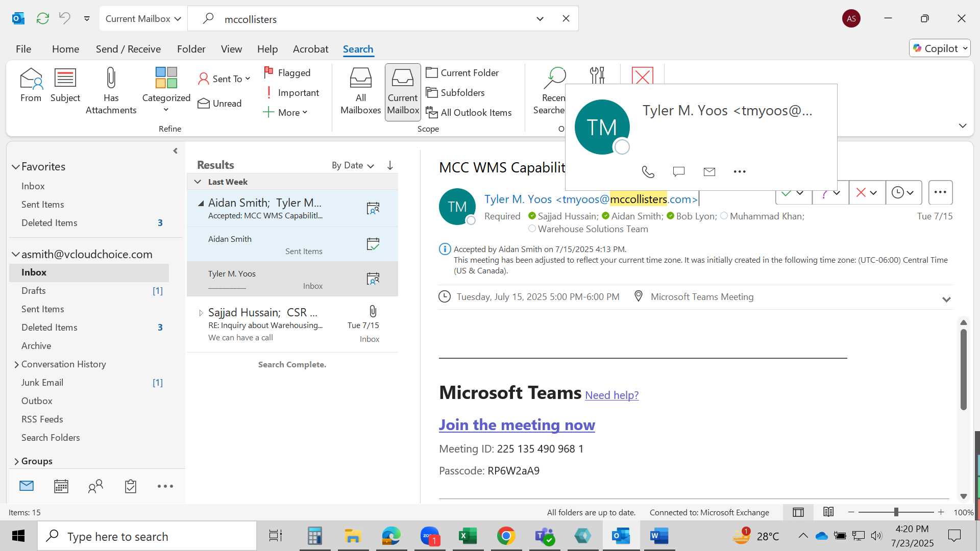Open more options on contact card
The width and height of the screenshot is (980, 551).
coord(740,171)
